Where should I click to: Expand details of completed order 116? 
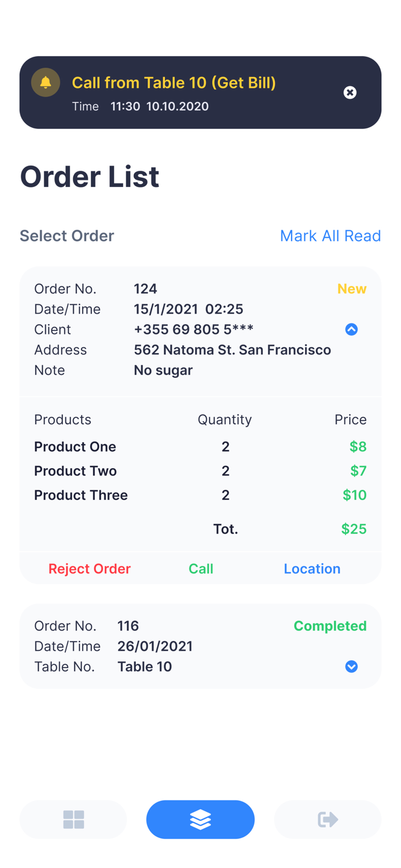(351, 667)
